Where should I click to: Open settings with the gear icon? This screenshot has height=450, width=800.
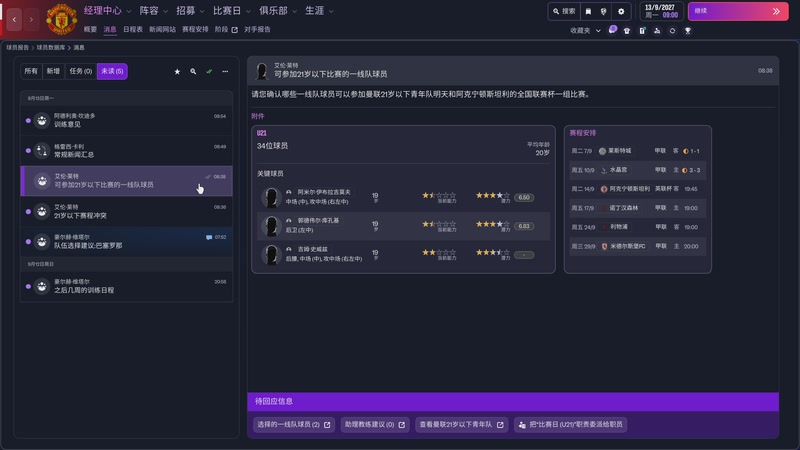tap(621, 11)
